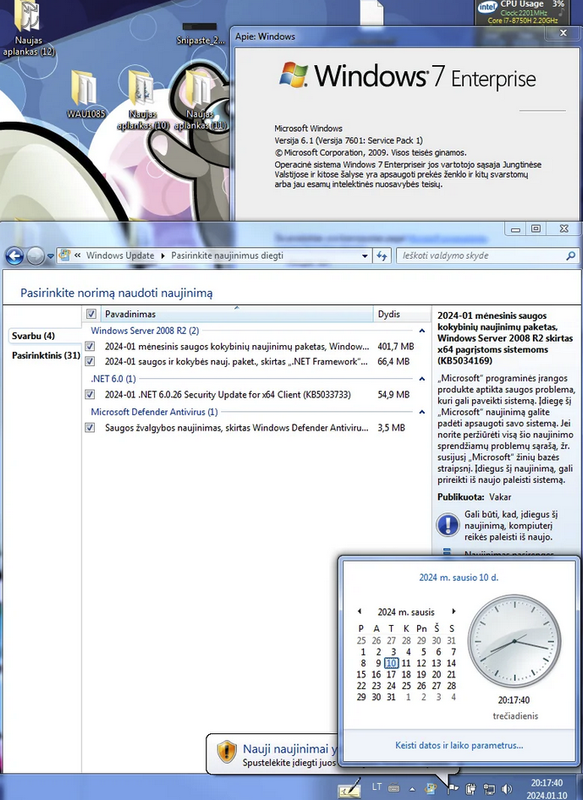Click the Windows Update tray icon
Image resolution: width=583 pixels, height=800 pixels.
[x=431, y=789]
